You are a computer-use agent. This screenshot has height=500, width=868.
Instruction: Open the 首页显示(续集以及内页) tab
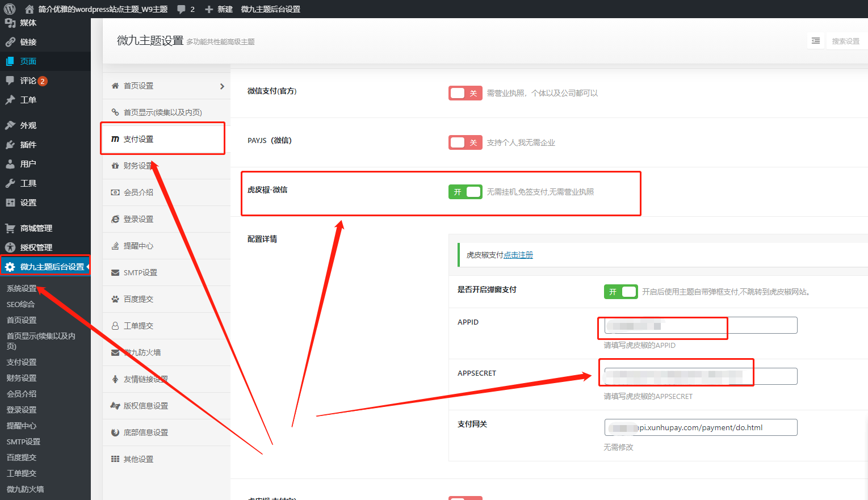[x=166, y=112]
